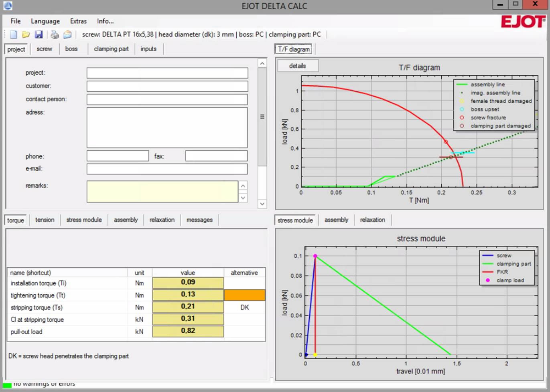Send by e-mail using the envelope icon
Screen dimensions: 550x392
[67, 34]
